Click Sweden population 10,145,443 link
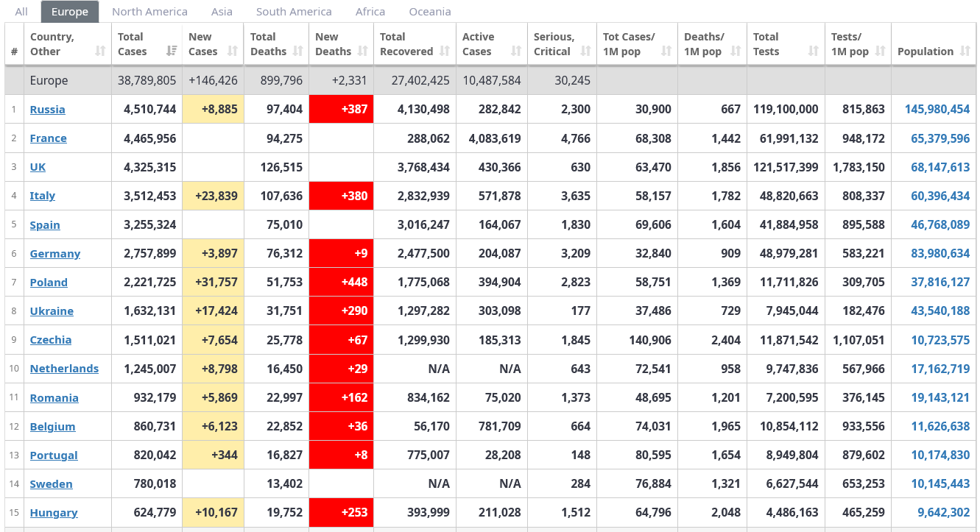This screenshot has width=980, height=532. (x=941, y=484)
